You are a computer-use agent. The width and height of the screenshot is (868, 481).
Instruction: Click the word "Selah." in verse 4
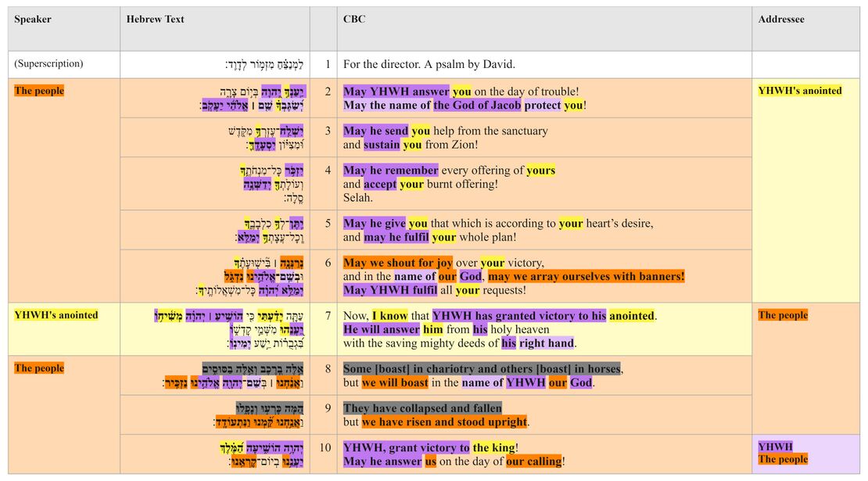(359, 198)
